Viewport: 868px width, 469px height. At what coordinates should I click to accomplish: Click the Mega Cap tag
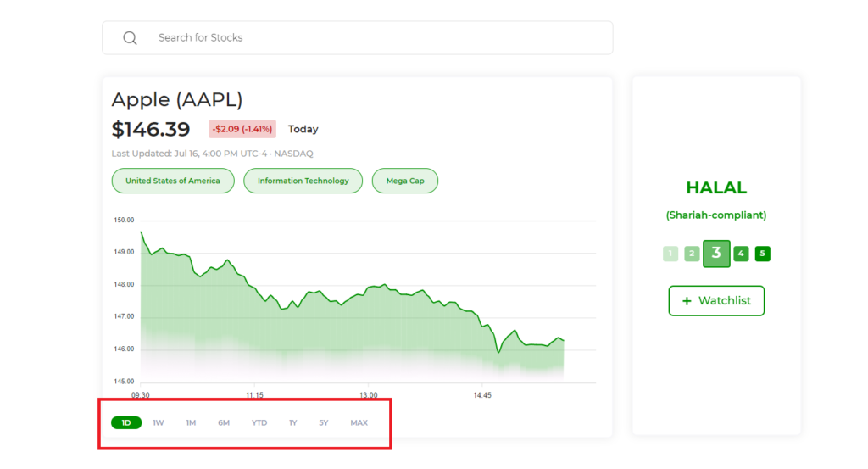click(405, 181)
